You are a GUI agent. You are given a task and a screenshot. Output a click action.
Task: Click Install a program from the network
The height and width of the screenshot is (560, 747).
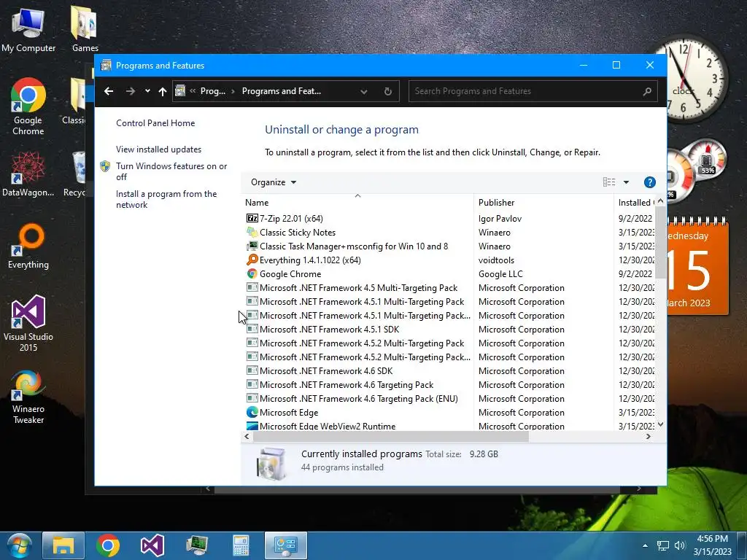[166, 199]
